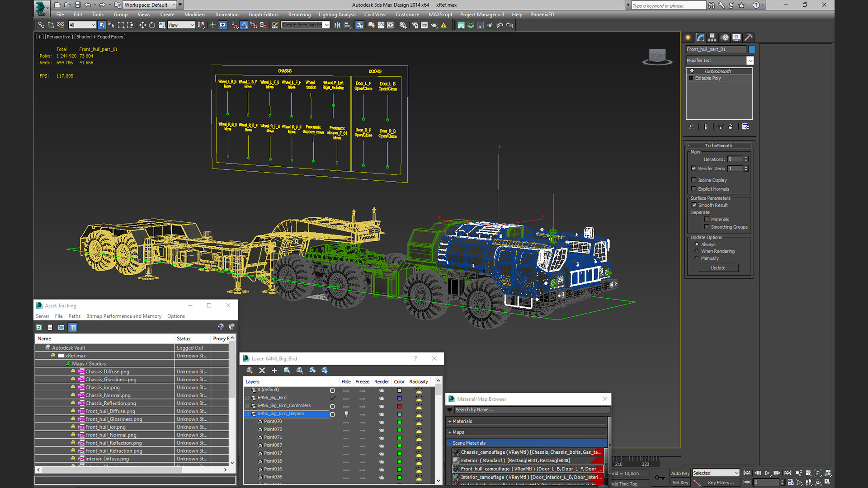Open the Render Setup icon
The width and height of the screenshot is (868, 488).
click(x=415, y=25)
